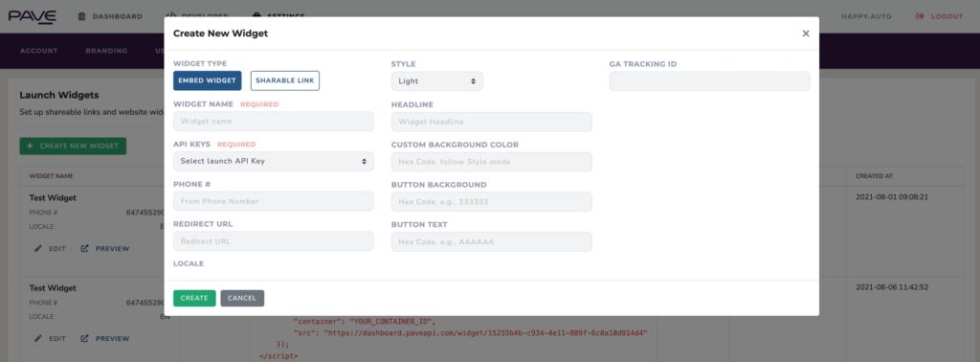
Task: Click the Launch Widgets heading
Action: click(x=59, y=95)
